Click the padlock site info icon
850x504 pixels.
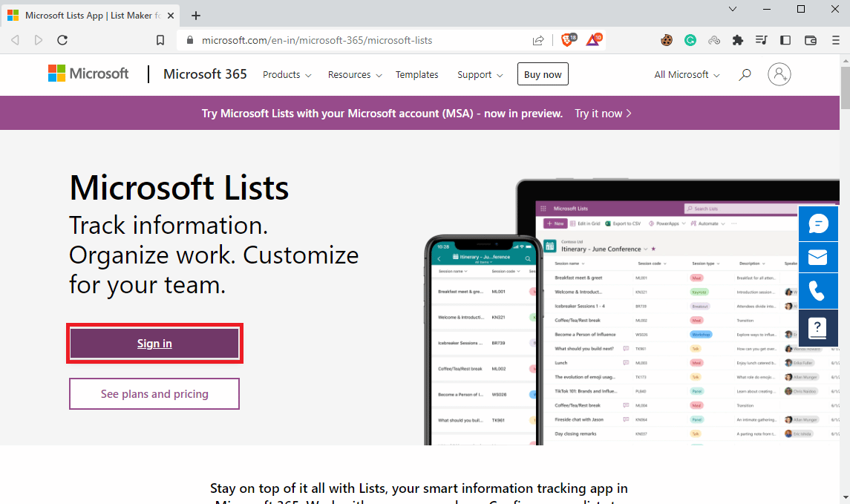[x=189, y=40]
